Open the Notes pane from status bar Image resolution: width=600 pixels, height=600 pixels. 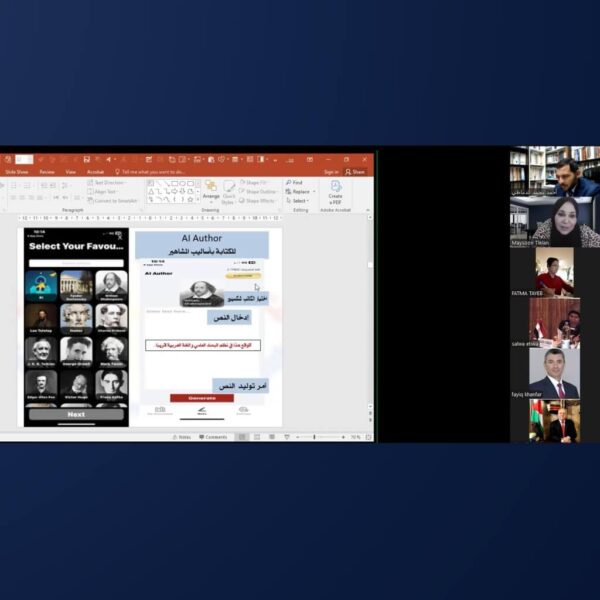click(183, 437)
